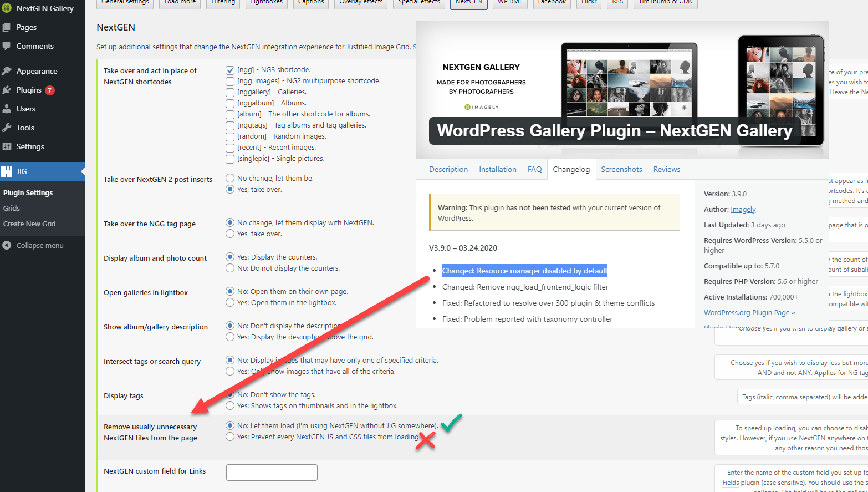Tick the [random] Random images checkbox

230,137
